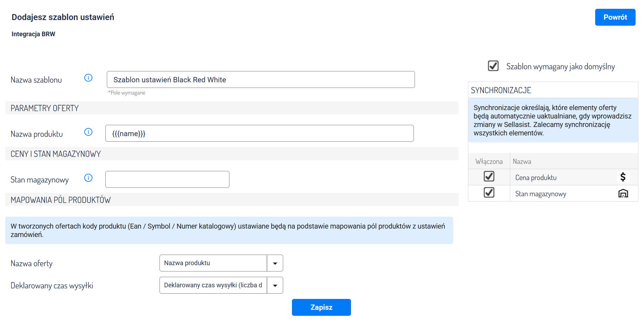Click the {{{name}}} product name input
644x326 pixels.
(x=259, y=134)
